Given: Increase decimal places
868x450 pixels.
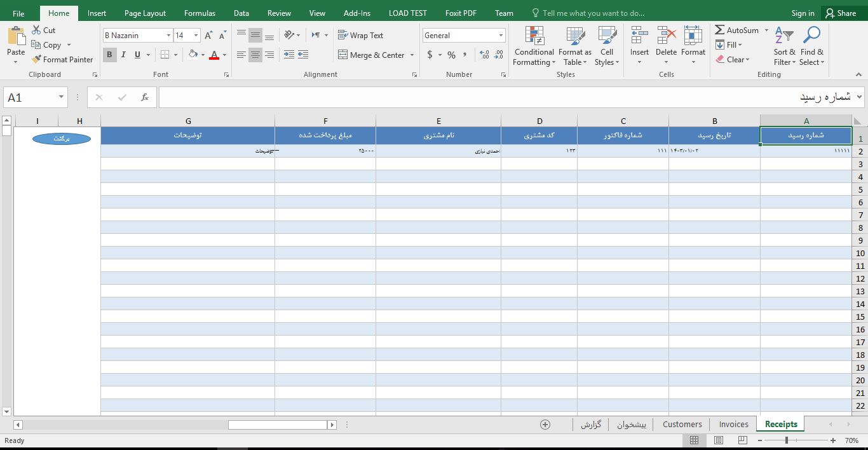Looking at the screenshot, I should [484, 55].
